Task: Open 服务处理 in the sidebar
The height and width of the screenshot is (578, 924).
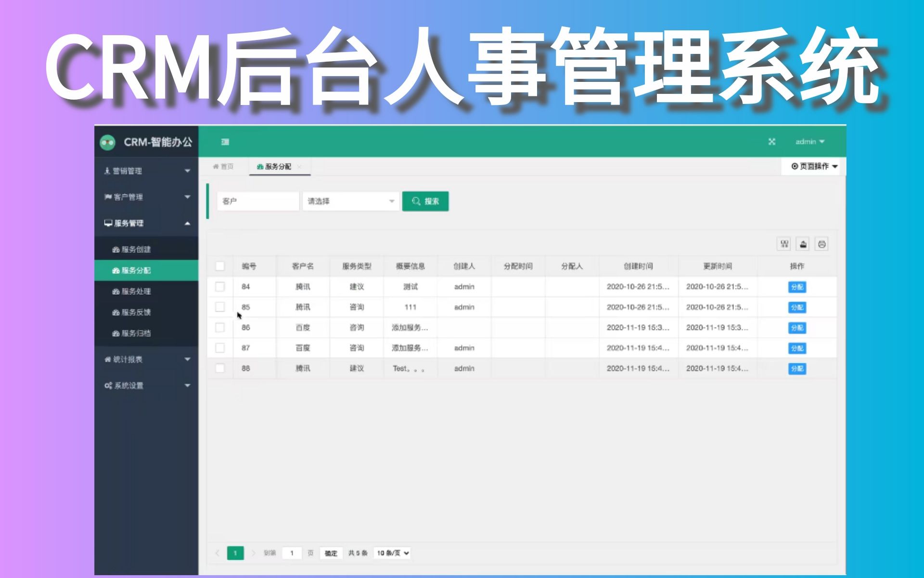Action: [x=146, y=291]
